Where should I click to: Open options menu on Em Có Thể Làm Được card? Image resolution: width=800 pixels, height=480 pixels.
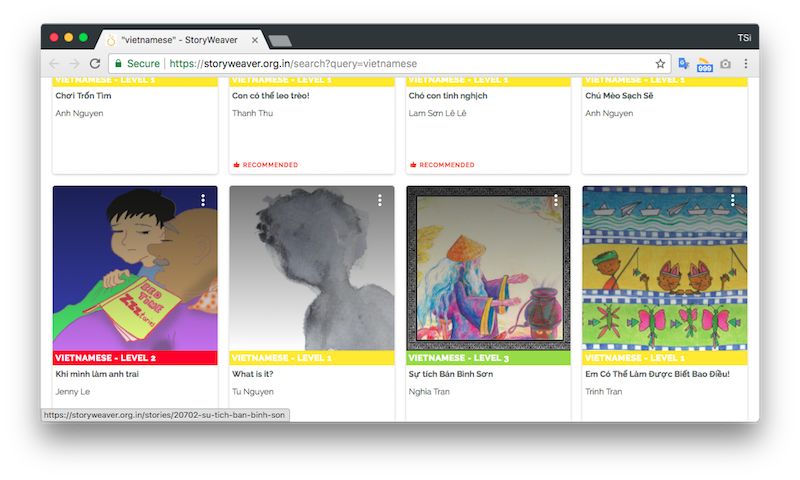pyautogui.click(x=733, y=200)
